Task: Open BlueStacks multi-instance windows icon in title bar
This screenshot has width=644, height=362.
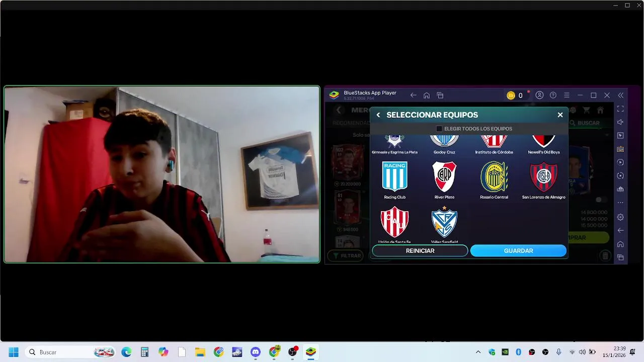Action: coord(440,96)
